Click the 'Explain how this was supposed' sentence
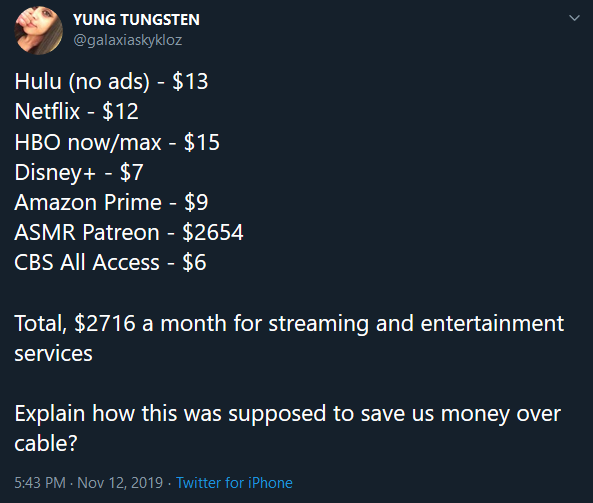This screenshot has width=593, height=503. tap(287, 428)
